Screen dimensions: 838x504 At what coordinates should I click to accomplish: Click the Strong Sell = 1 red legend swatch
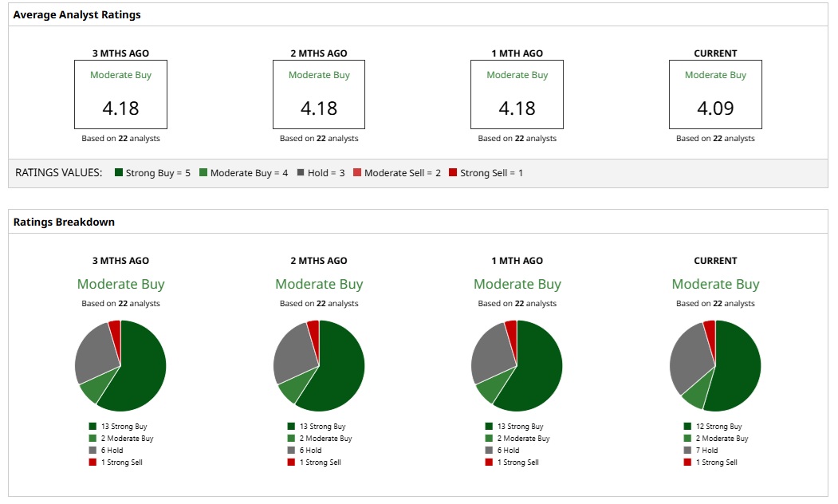[453, 172]
